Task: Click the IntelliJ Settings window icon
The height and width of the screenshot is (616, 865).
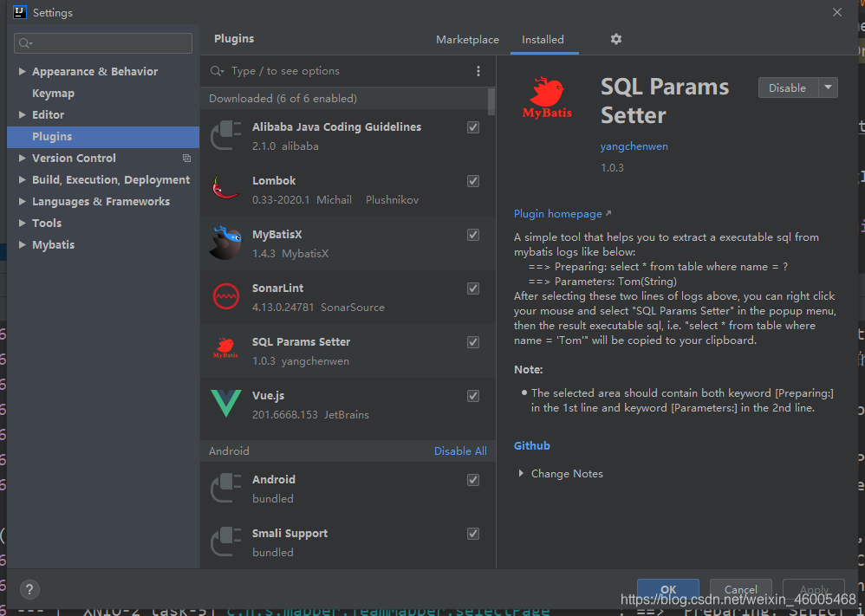Action: click(x=20, y=12)
